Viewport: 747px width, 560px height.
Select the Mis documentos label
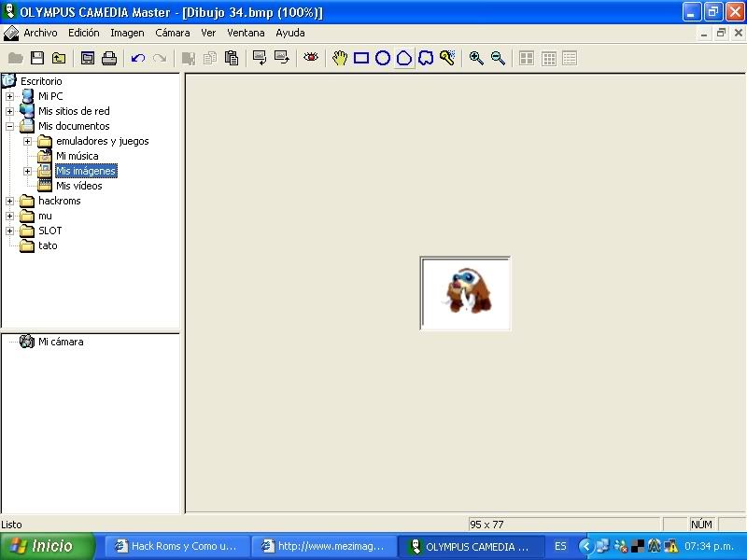pyautogui.click(x=74, y=126)
